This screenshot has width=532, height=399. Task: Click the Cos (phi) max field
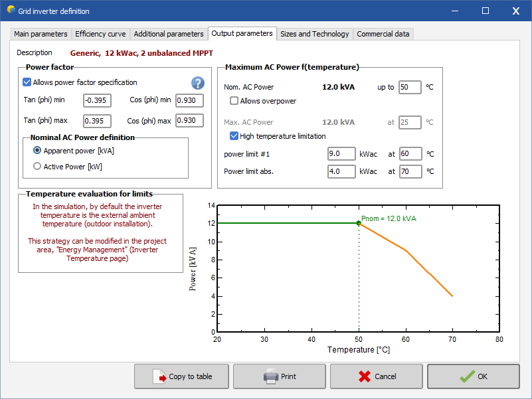(189, 120)
